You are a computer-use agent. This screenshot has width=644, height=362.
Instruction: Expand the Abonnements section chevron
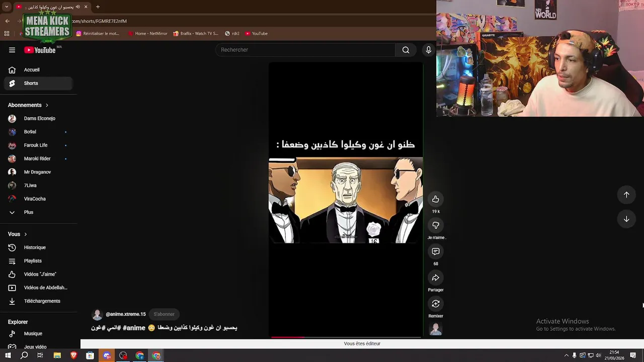(x=47, y=105)
